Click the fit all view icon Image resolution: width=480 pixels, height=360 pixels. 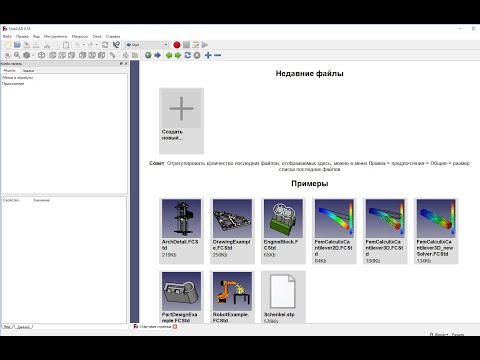coord(8,55)
